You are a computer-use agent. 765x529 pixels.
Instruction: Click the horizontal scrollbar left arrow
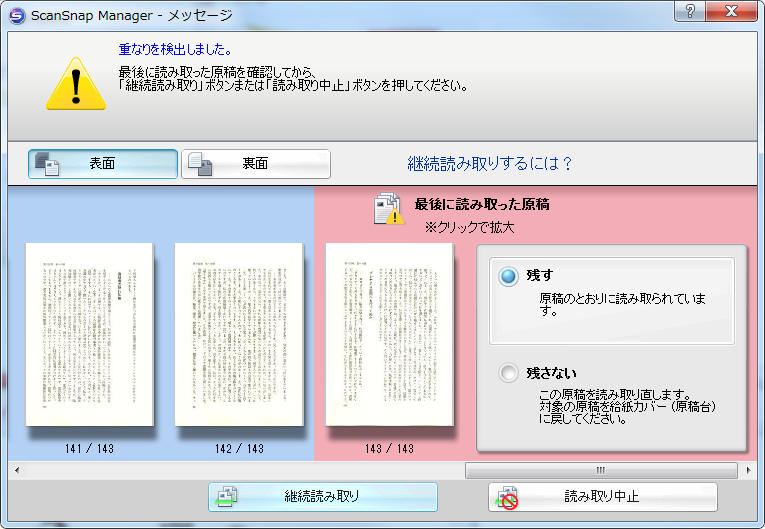pos(14,469)
